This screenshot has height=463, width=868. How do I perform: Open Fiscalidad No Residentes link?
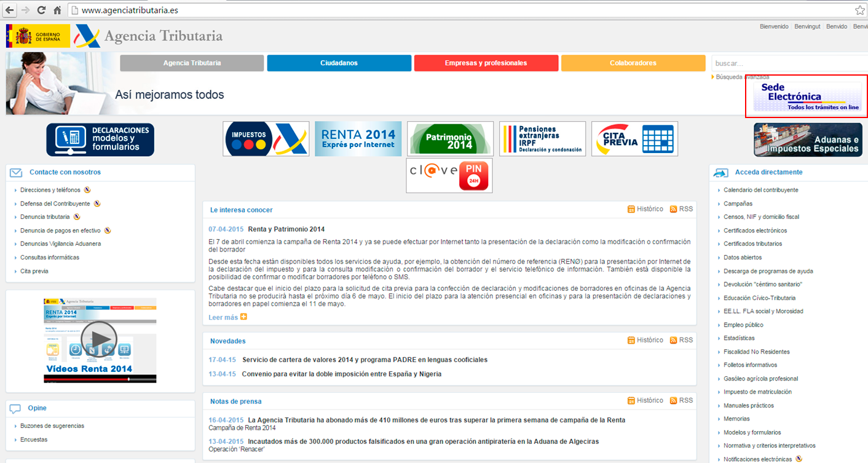[757, 352]
